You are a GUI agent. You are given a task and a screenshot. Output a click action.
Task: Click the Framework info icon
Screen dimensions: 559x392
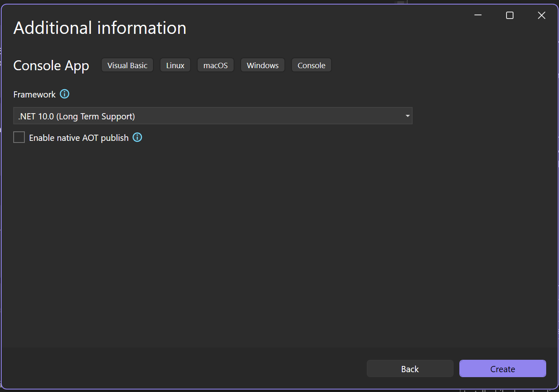click(x=64, y=94)
